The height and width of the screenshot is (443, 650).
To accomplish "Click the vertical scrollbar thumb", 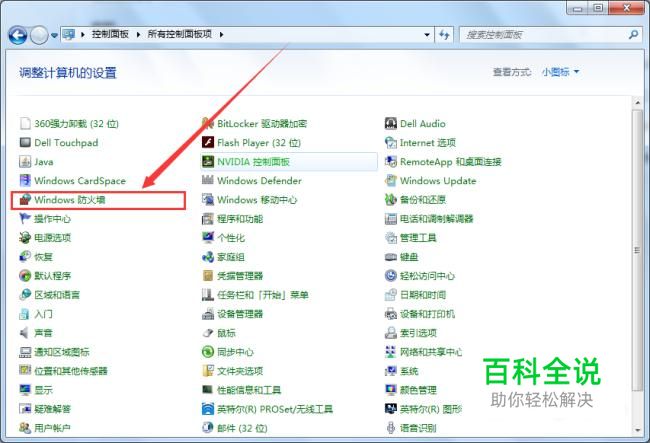I will click(x=638, y=250).
